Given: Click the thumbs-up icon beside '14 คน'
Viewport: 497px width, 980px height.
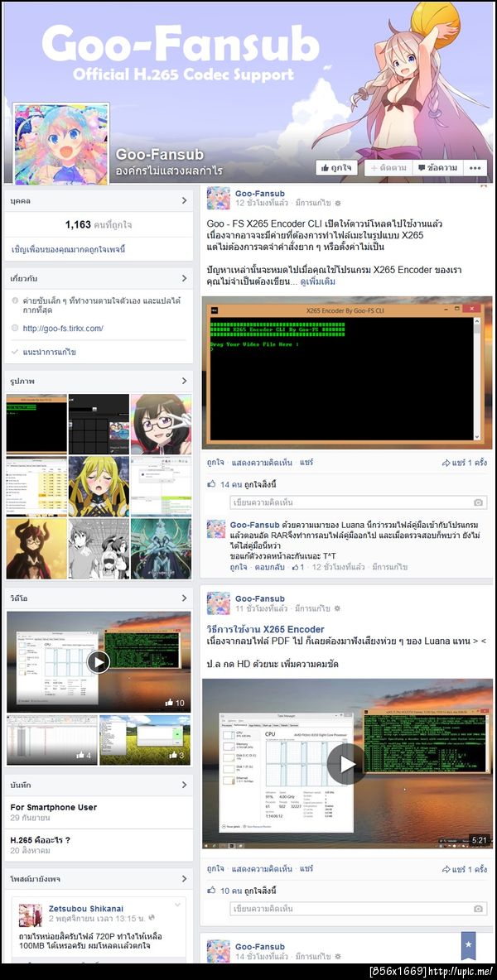Looking at the screenshot, I should 211,483.
